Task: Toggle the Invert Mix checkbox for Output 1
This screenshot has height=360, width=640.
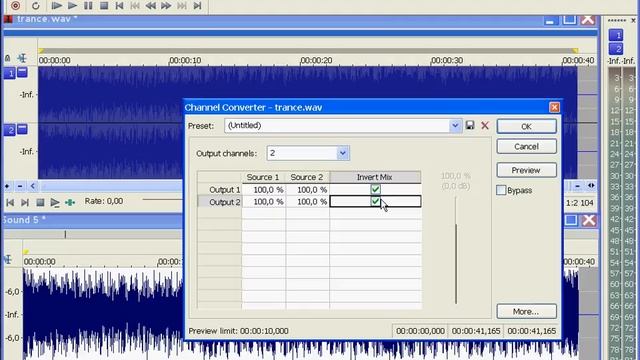Action: point(376,189)
